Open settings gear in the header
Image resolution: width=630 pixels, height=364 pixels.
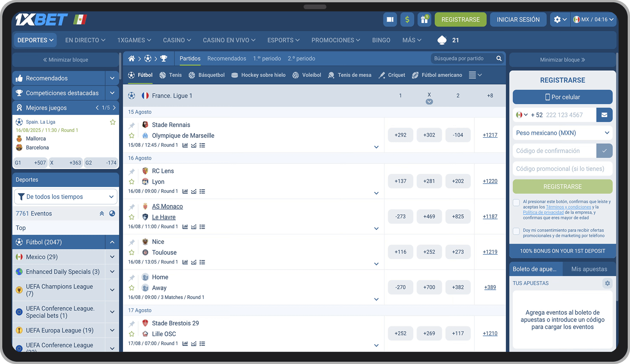pyautogui.click(x=560, y=19)
